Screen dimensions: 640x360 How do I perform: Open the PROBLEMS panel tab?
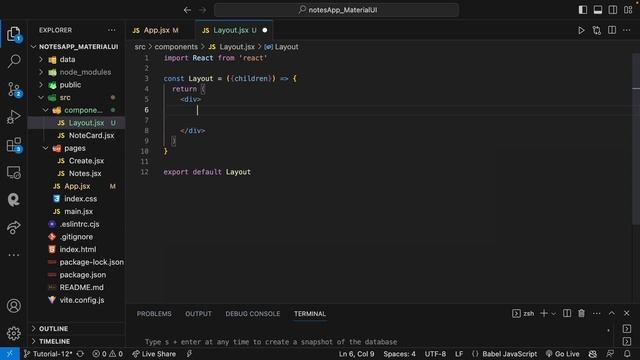coord(154,313)
